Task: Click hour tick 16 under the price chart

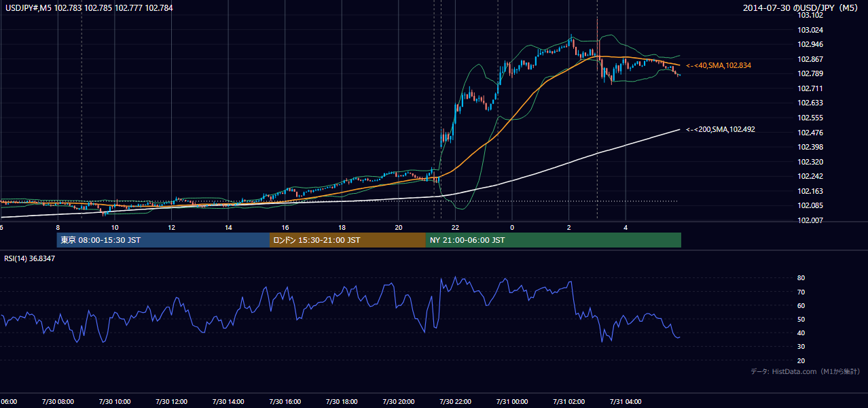Action: [285, 227]
